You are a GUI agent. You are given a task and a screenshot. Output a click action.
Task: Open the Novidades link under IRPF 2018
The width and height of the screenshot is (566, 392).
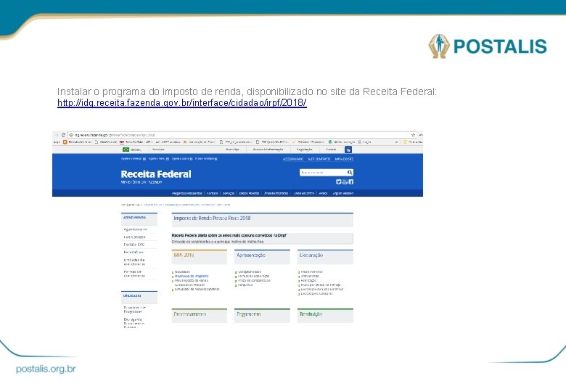182,271
